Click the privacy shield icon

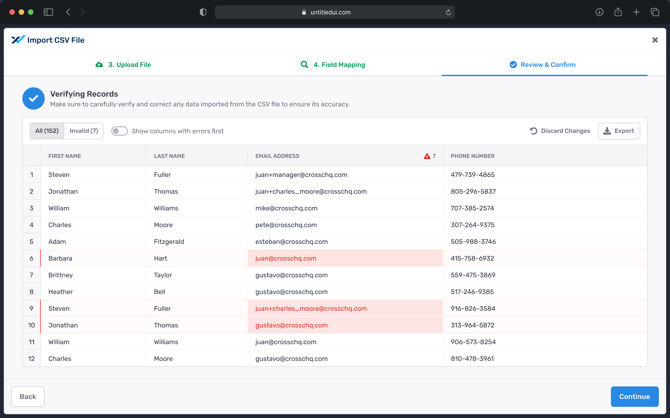tap(203, 12)
